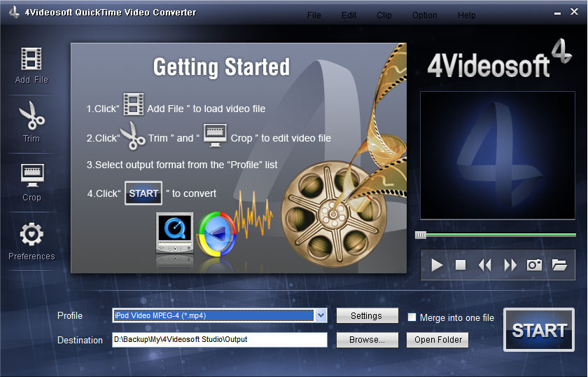This screenshot has height=377, width=588.
Task: Click the preview seek slider handle
Action: 421,235
